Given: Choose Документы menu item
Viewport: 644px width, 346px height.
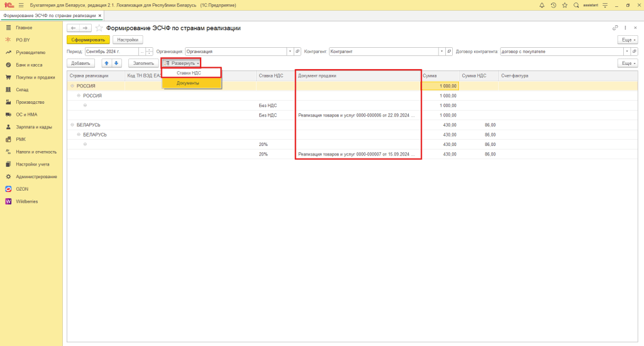Looking at the screenshot, I should point(191,83).
